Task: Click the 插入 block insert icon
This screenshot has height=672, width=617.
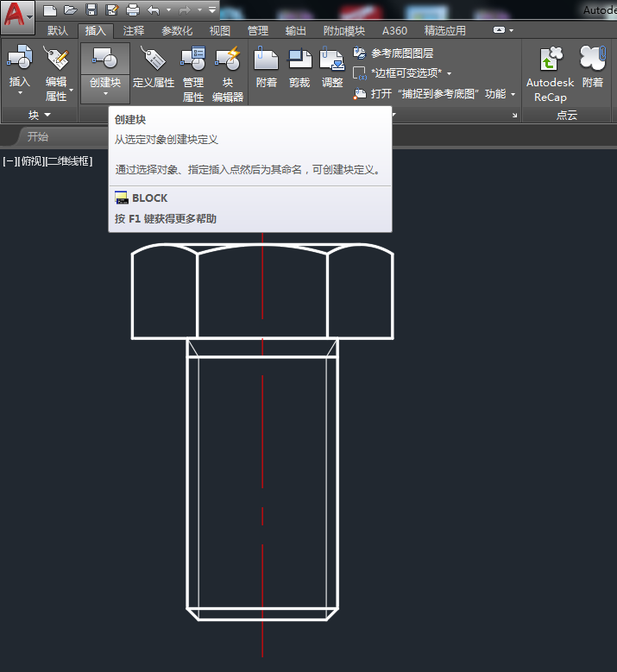Action: (19, 58)
